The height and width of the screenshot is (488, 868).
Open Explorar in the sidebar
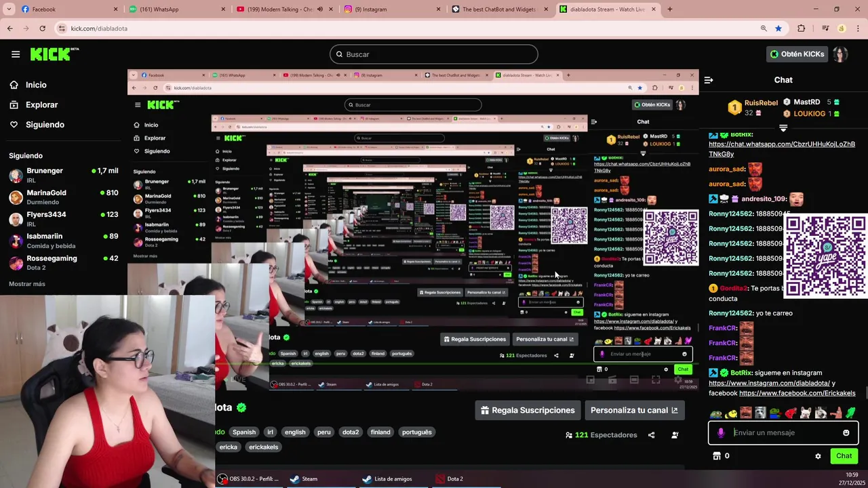point(34,105)
